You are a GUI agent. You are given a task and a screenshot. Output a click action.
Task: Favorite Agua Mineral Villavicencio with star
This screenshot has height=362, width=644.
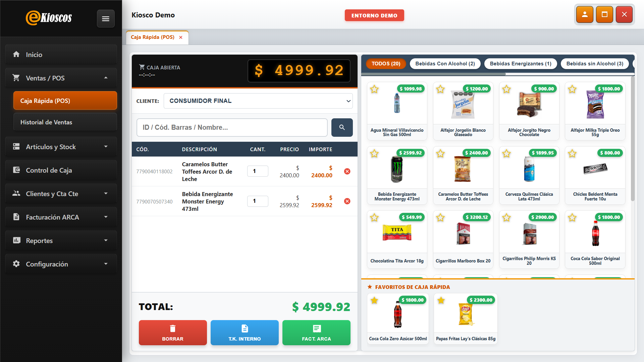[374, 89]
